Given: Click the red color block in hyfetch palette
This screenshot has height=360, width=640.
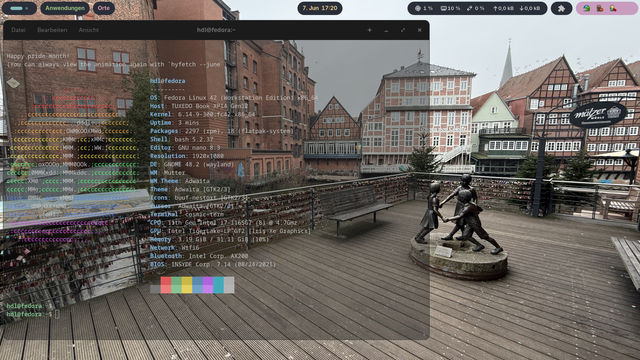Looking at the screenshot, I should [x=166, y=285].
